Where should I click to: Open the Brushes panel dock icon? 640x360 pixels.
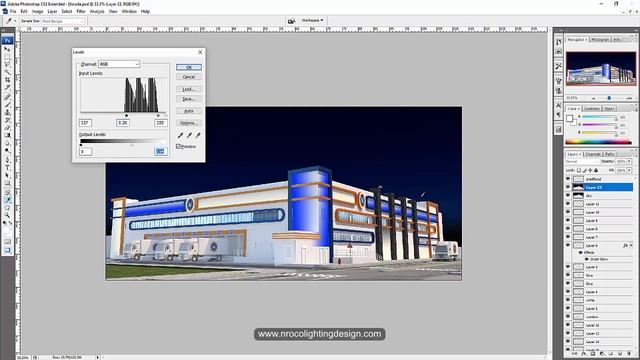pos(559,81)
